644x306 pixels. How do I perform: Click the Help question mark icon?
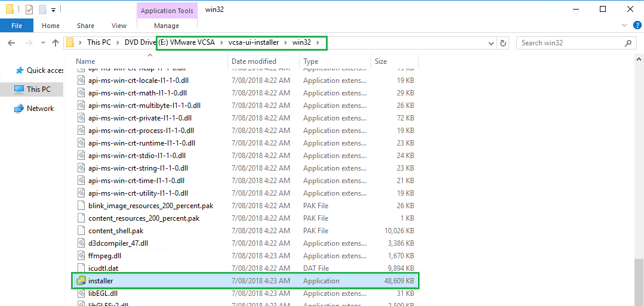tap(637, 25)
